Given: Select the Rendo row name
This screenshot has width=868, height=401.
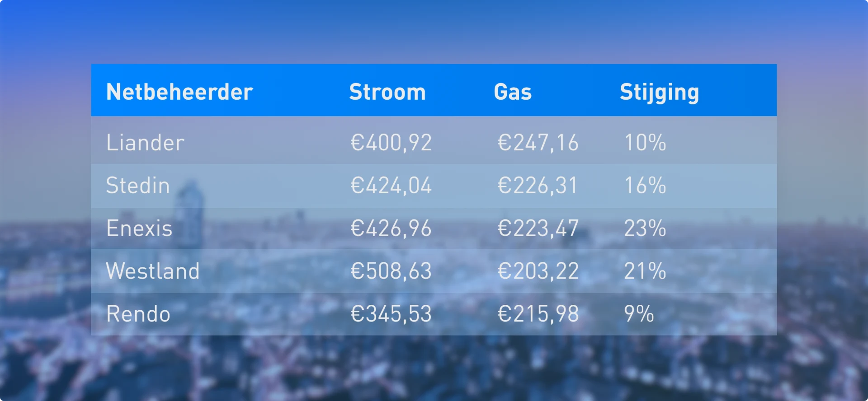Looking at the screenshot, I should tap(138, 314).
